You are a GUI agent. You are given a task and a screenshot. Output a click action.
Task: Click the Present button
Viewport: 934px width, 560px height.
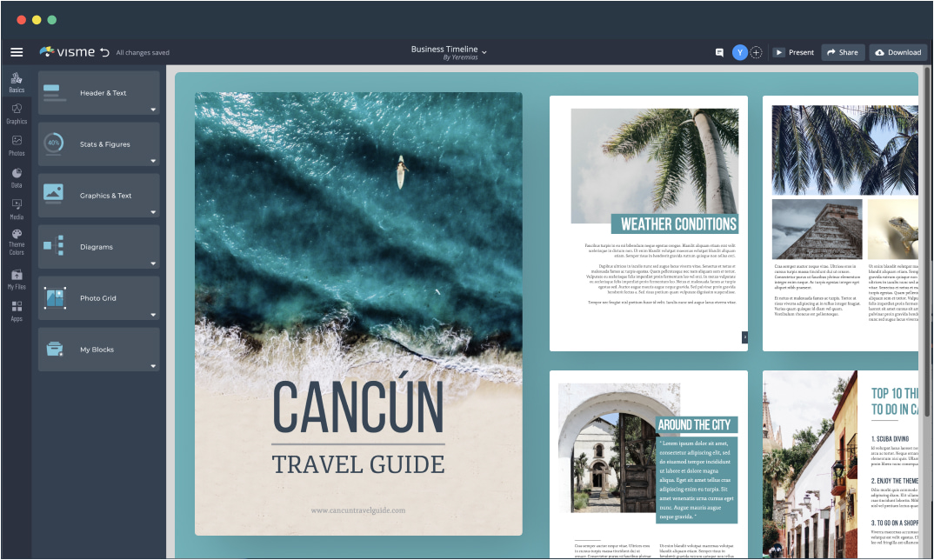[794, 52]
